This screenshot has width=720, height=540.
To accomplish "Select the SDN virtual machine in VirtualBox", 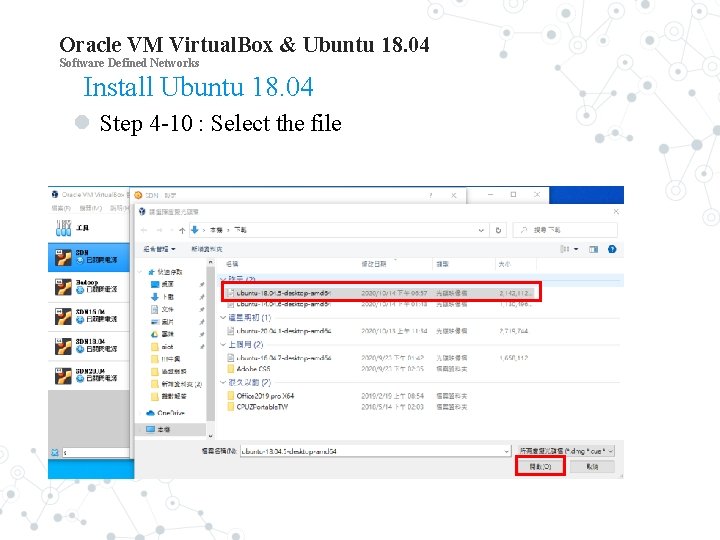I will [89, 257].
